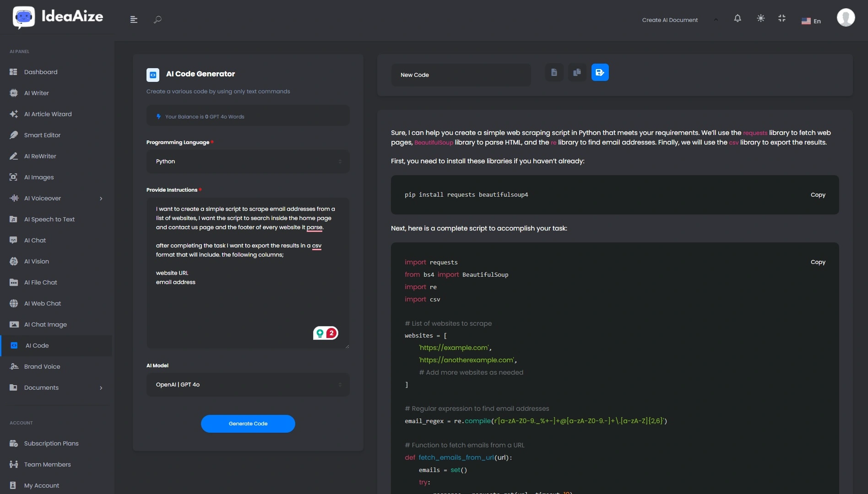This screenshot has width=868, height=494.
Task: Collapse the sidebar with hamburger toggle
Action: 133,19
